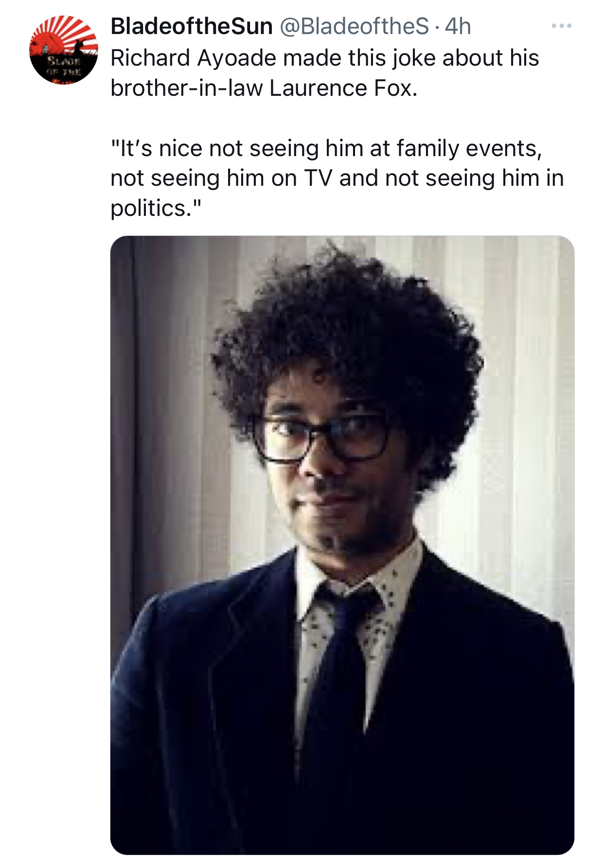The height and width of the screenshot is (868, 604).
Task: Click the @BladeoftheS handle
Action: (x=354, y=26)
